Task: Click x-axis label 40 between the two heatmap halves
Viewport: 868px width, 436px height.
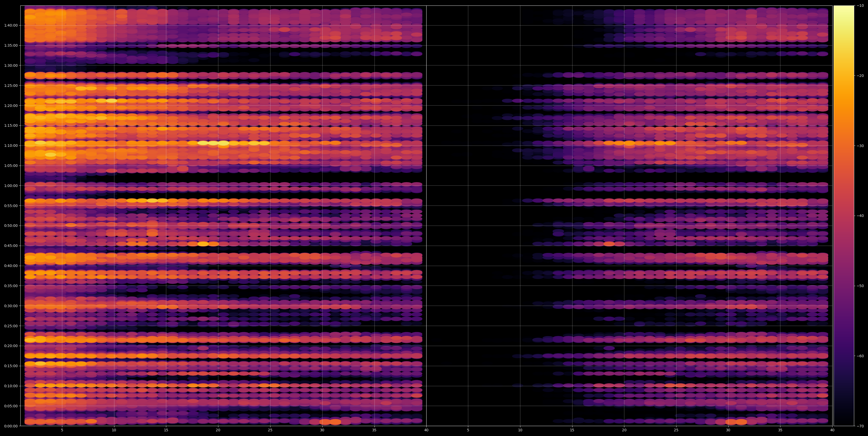Action: tap(426, 430)
